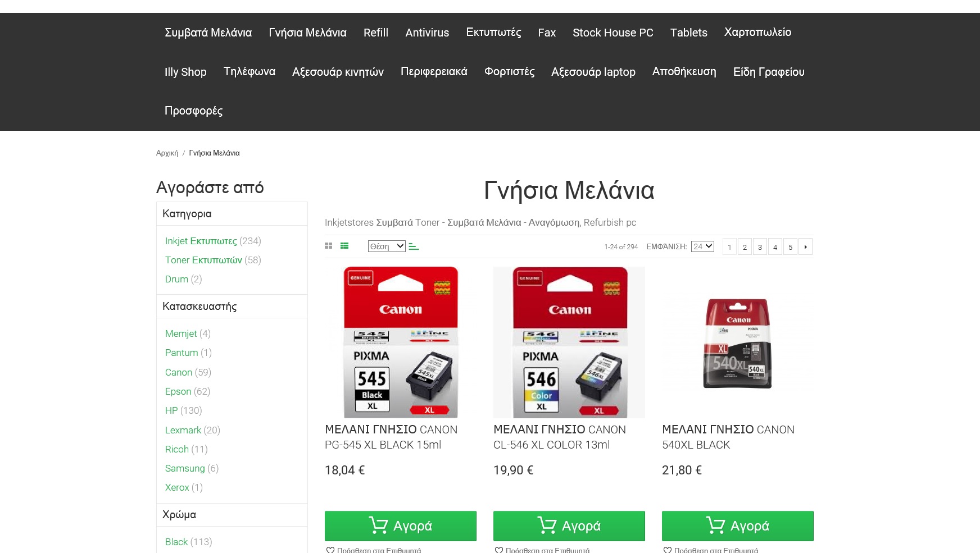
Task: Open ΜΕΛΑΝΙ ΓΝΗΣΙΟ CANON CL-546 XL title
Action: (560, 437)
